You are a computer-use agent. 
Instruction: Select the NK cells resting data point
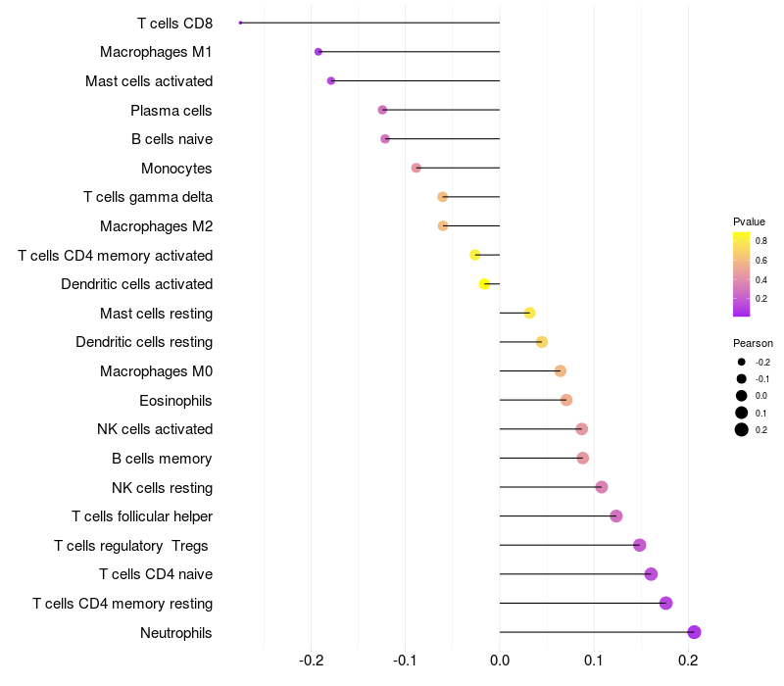pyautogui.click(x=602, y=487)
